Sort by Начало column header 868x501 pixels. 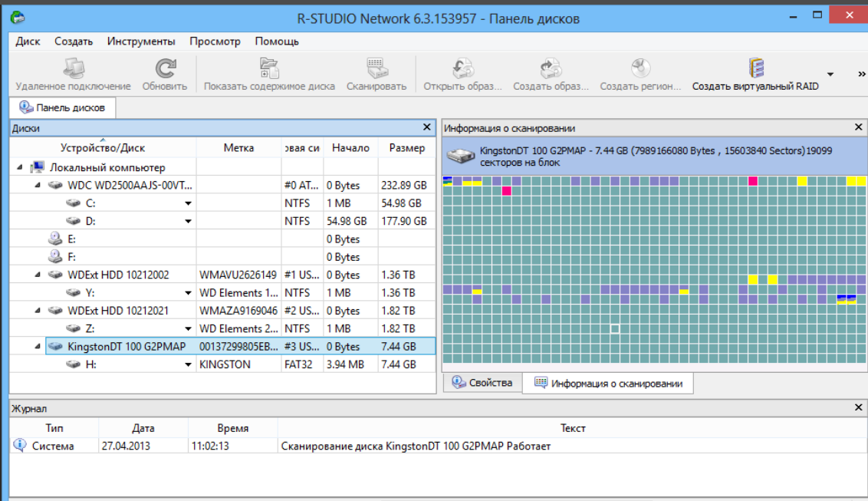pos(350,148)
